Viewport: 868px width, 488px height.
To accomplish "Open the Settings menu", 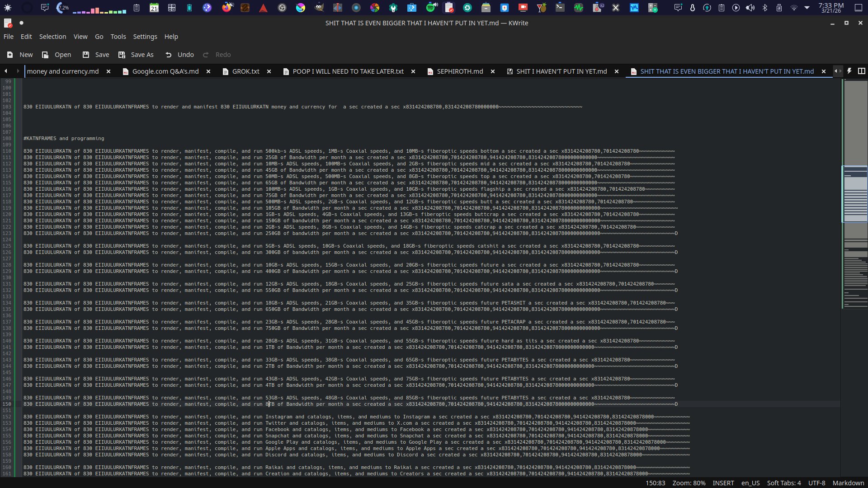I will [145, 37].
